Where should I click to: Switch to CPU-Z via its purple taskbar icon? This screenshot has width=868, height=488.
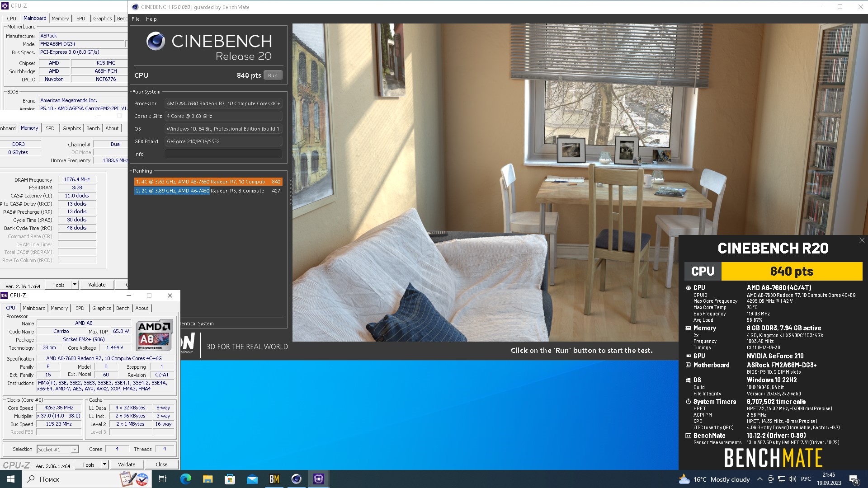[318, 479]
